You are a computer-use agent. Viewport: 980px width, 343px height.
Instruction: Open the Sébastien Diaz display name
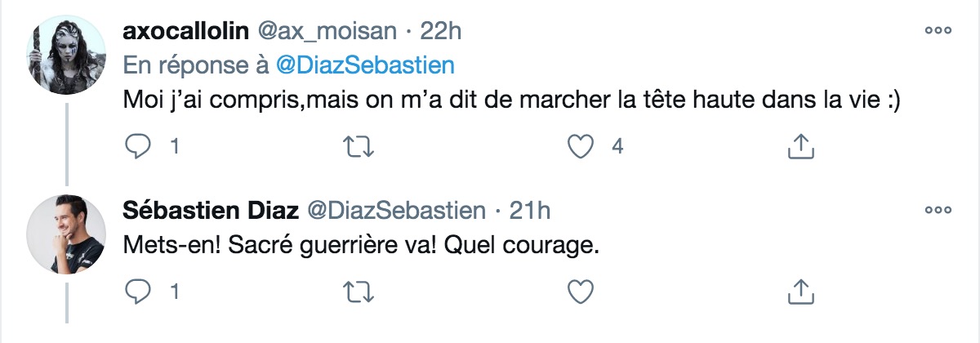(x=209, y=210)
